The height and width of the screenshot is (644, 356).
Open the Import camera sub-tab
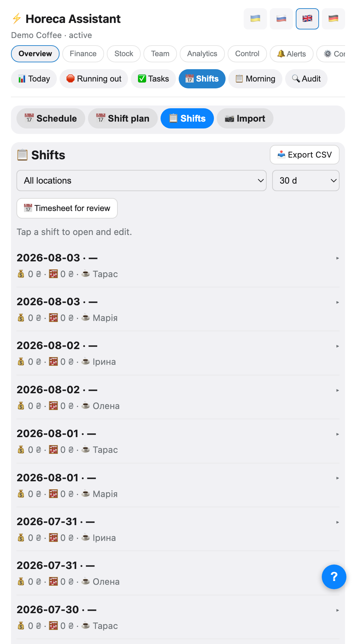tap(245, 119)
